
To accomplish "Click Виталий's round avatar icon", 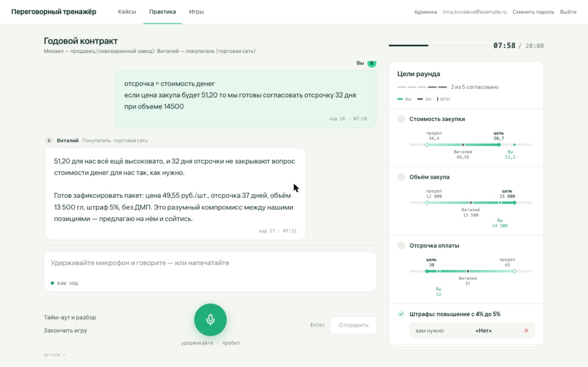I will pyautogui.click(x=49, y=140).
